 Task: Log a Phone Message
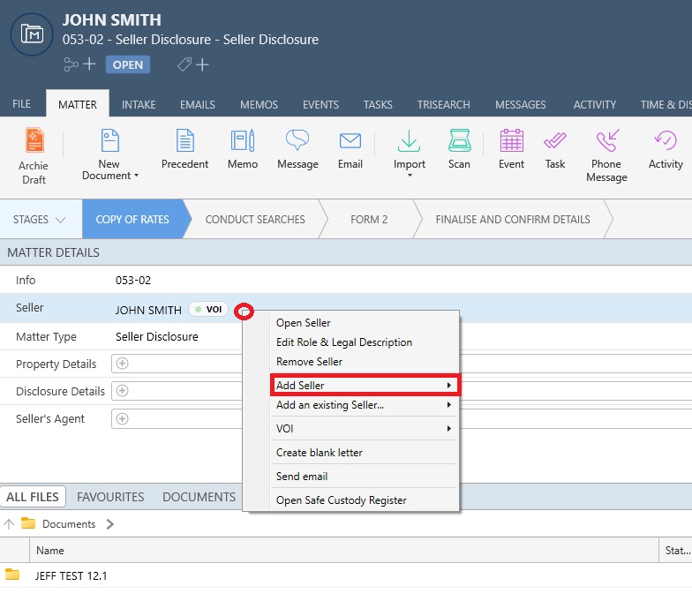tap(607, 154)
